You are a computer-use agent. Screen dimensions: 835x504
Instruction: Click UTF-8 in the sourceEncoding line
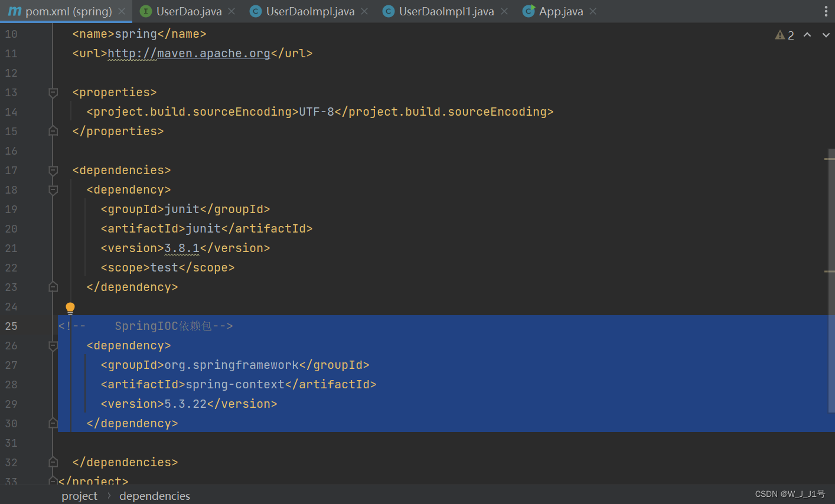coord(317,112)
